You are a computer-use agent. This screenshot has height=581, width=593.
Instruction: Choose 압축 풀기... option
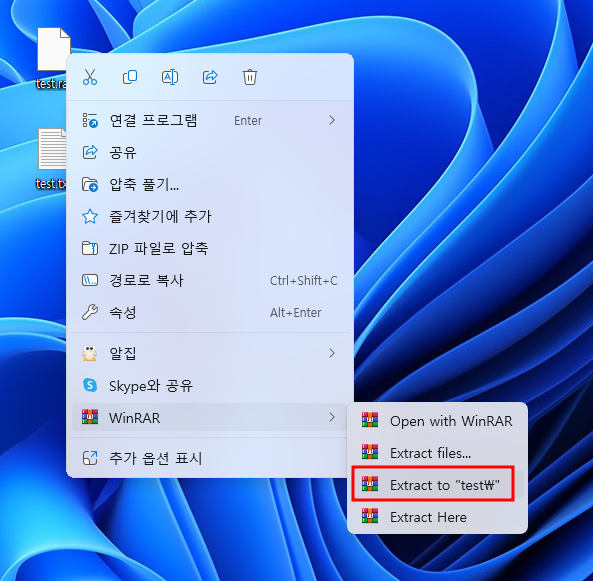(210, 185)
